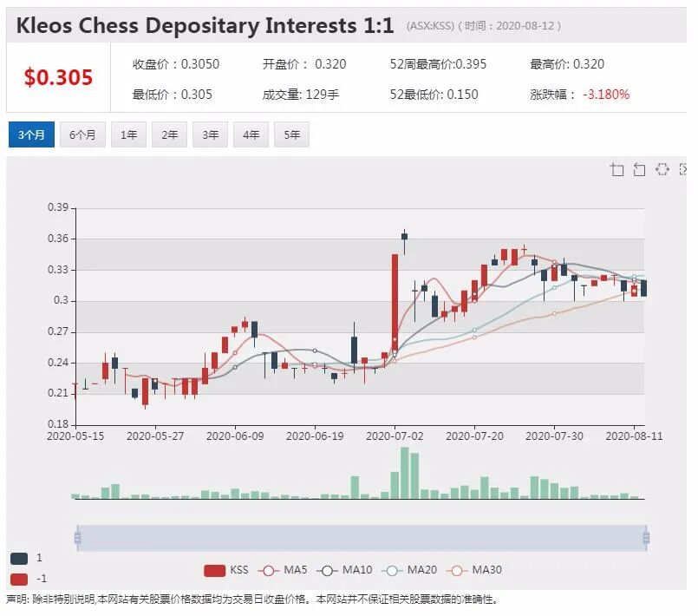Click the Kleos Chess Depositary Interests title
The width and height of the screenshot is (698, 616).
[205, 25]
